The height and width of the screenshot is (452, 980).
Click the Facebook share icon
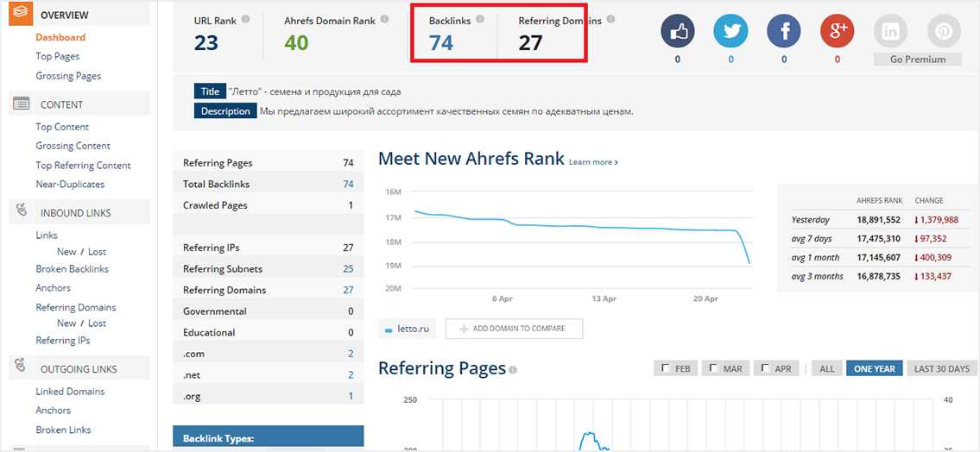784,31
